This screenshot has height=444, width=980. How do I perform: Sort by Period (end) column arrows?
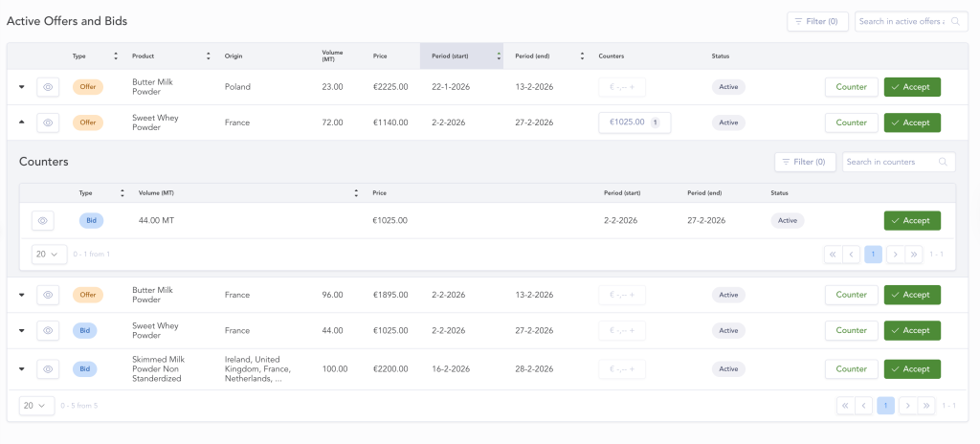point(582,55)
